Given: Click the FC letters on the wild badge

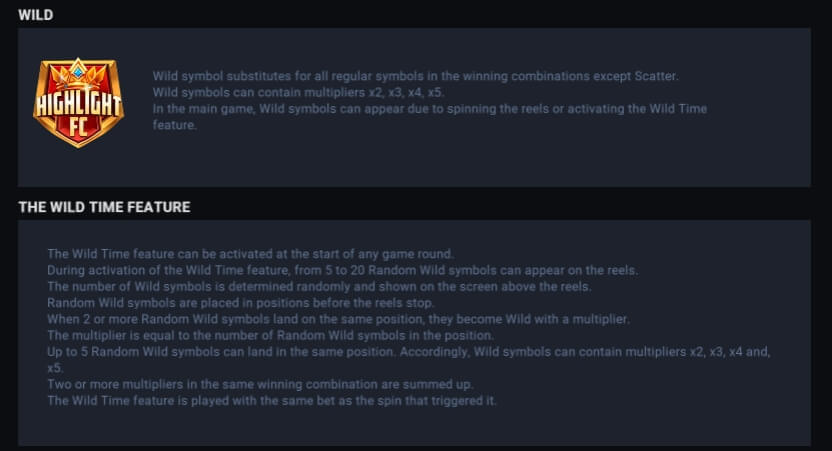Looking at the screenshot, I should 78,127.
